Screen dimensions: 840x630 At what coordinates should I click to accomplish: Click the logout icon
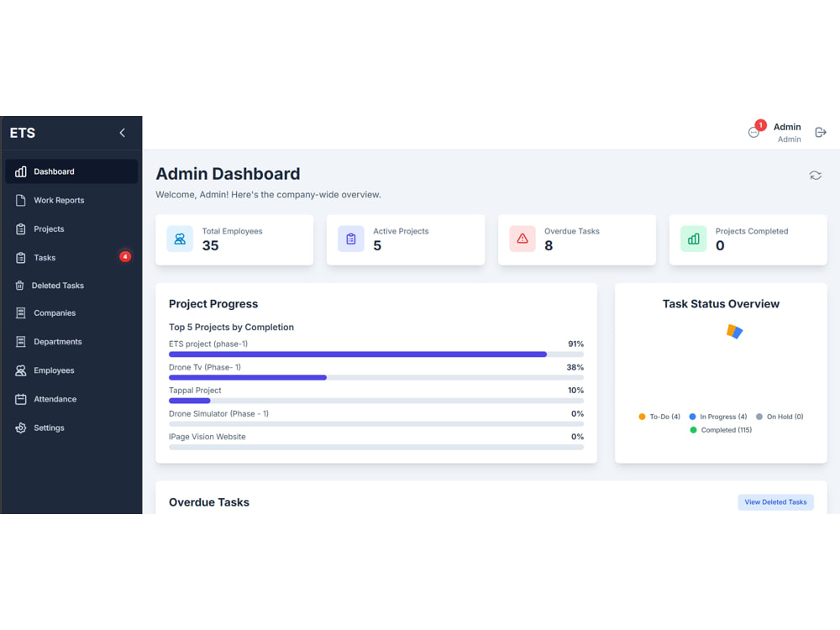(820, 133)
